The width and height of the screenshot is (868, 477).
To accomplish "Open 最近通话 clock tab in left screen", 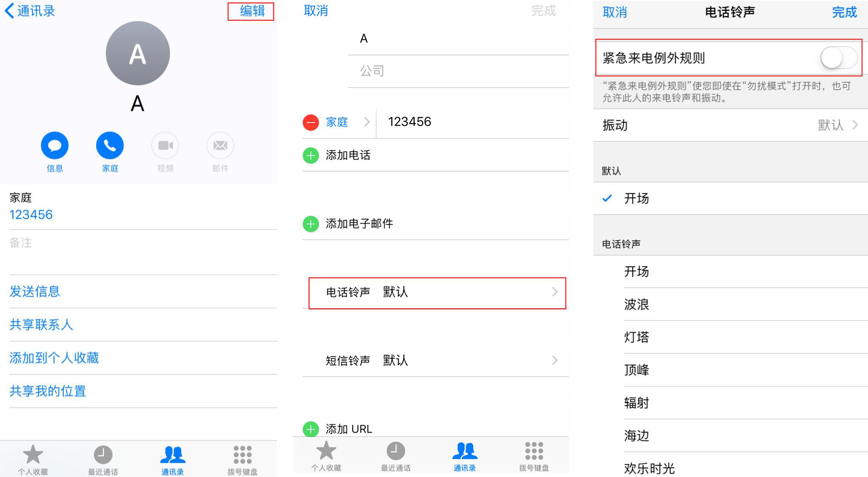I will [103, 460].
